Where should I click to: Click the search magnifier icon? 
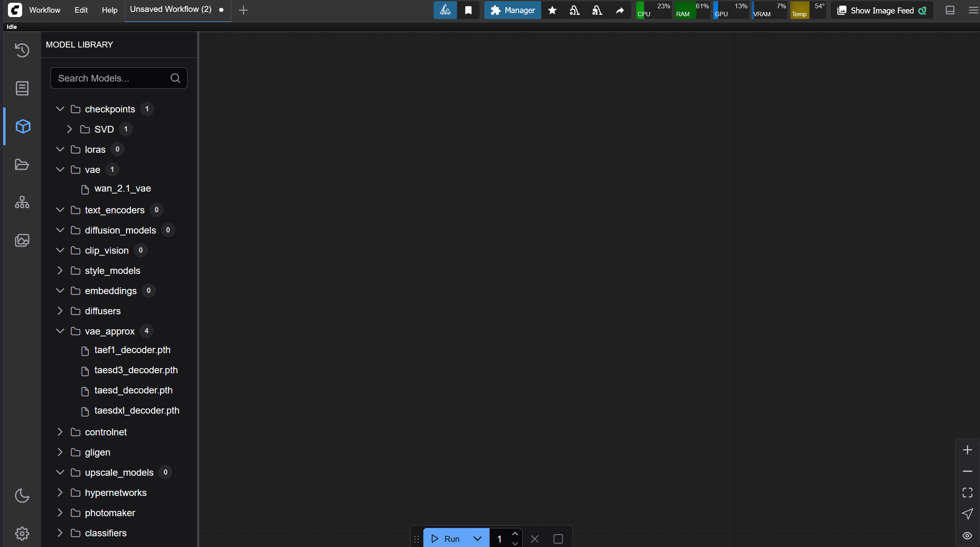click(x=175, y=78)
